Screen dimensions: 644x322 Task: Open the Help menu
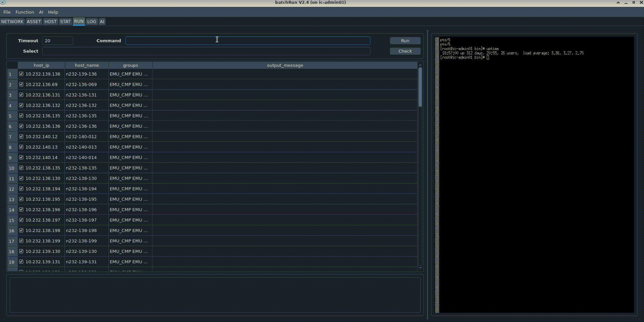click(53, 12)
